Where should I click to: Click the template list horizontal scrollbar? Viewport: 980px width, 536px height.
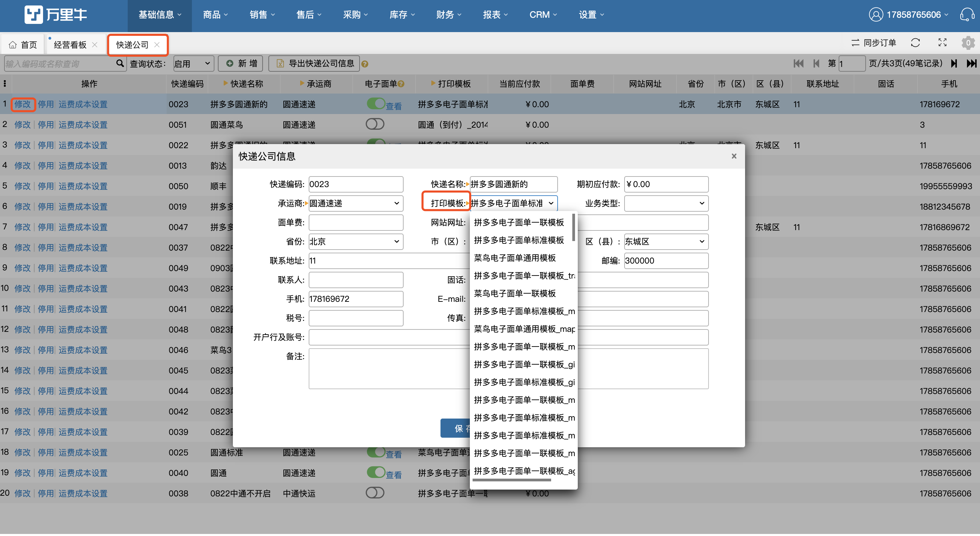click(512, 480)
